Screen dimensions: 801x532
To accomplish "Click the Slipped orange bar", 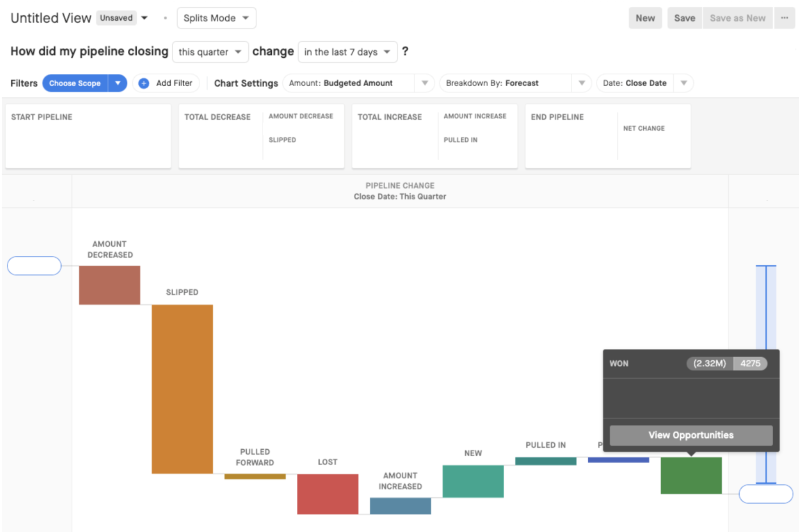I will [182, 389].
